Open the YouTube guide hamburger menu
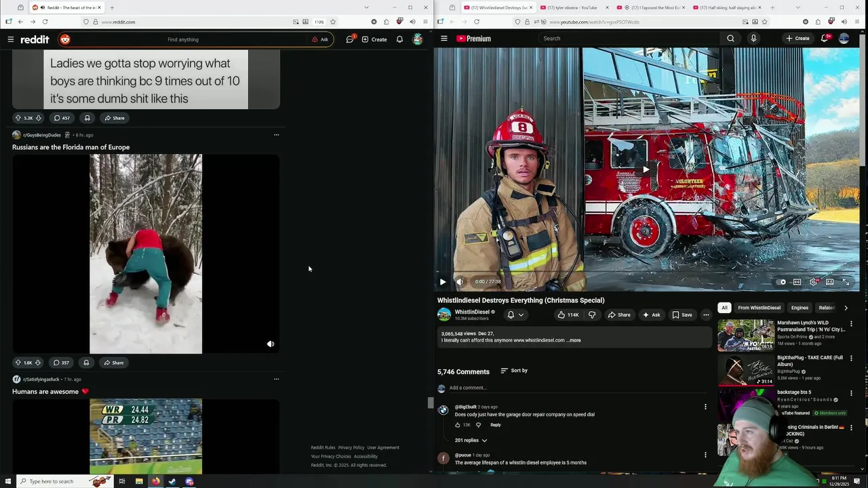 pyautogui.click(x=444, y=39)
